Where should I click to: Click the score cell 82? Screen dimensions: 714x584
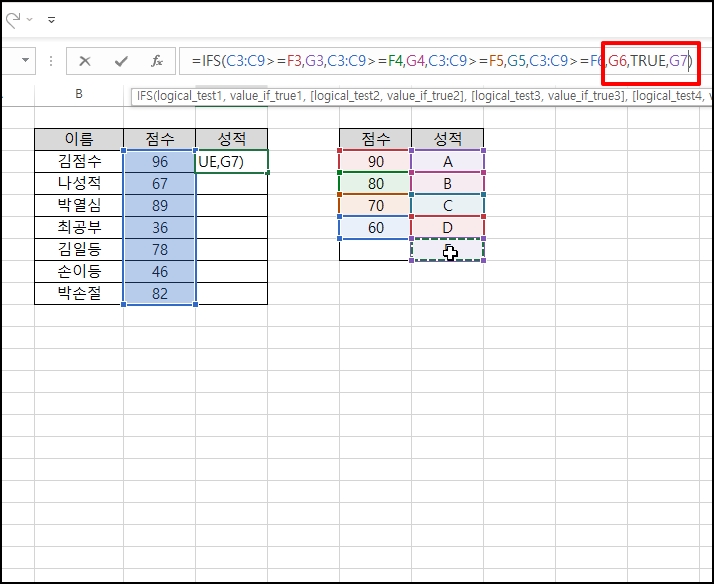(160, 294)
